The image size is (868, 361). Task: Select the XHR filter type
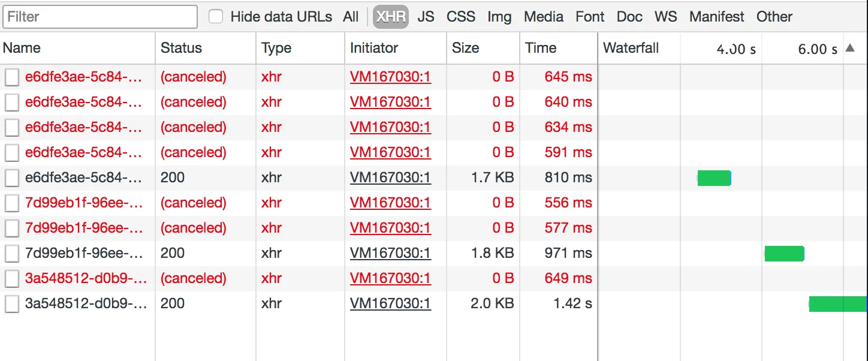coord(391,17)
